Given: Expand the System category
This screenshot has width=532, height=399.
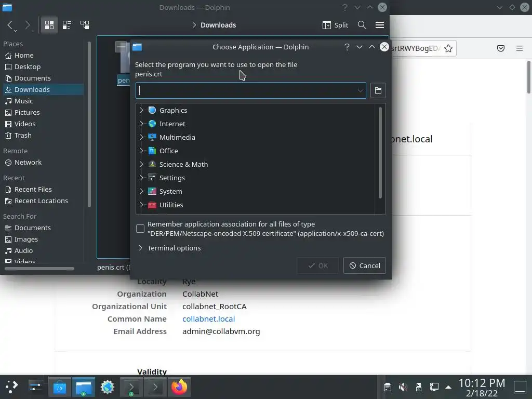Looking at the screenshot, I should 141,191.
